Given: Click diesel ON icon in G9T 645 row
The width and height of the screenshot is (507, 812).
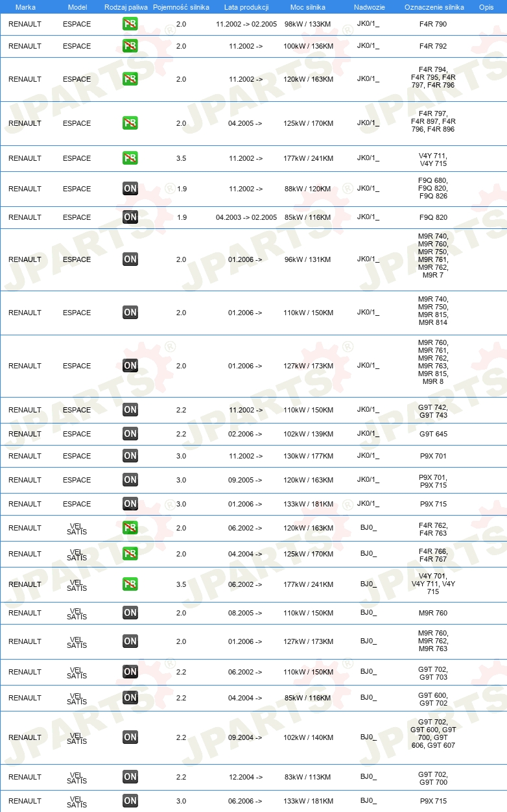Looking at the screenshot, I should click(130, 434).
